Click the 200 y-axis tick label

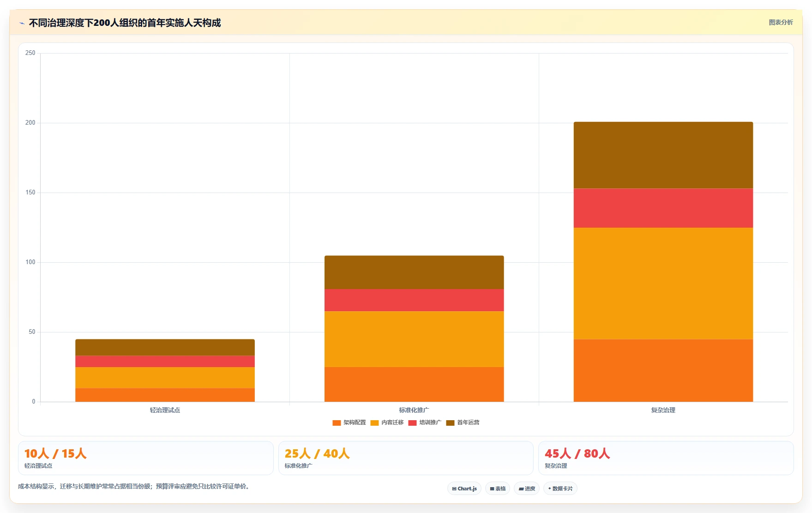30,123
